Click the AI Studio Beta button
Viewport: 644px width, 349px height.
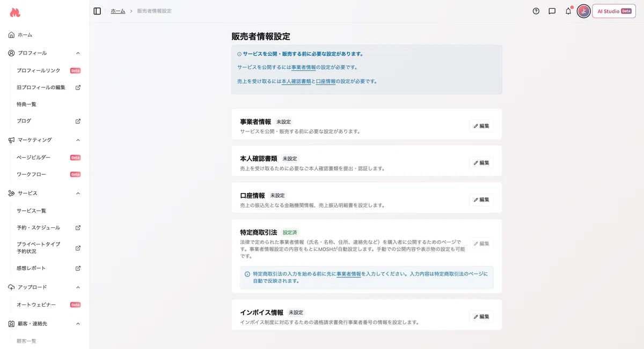coord(613,11)
